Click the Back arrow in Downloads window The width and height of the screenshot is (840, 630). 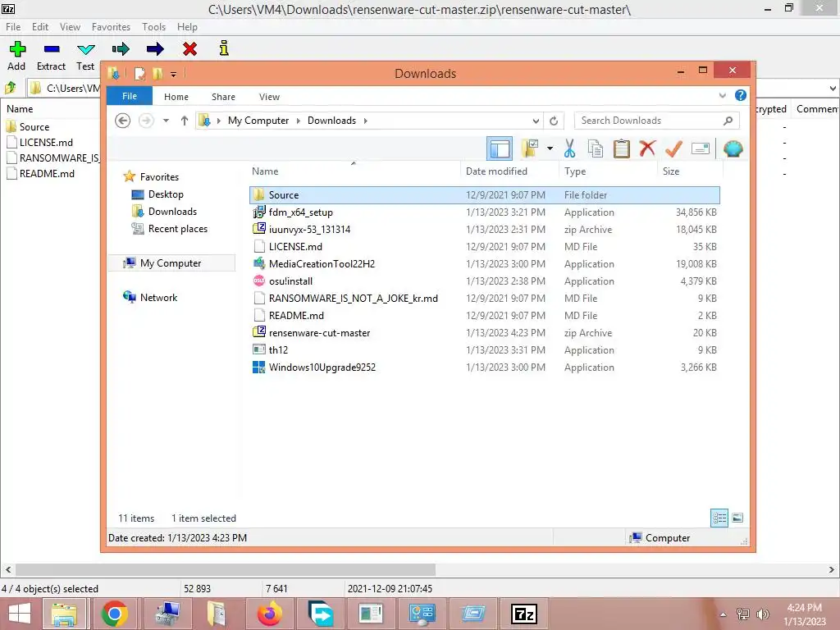tap(123, 121)
